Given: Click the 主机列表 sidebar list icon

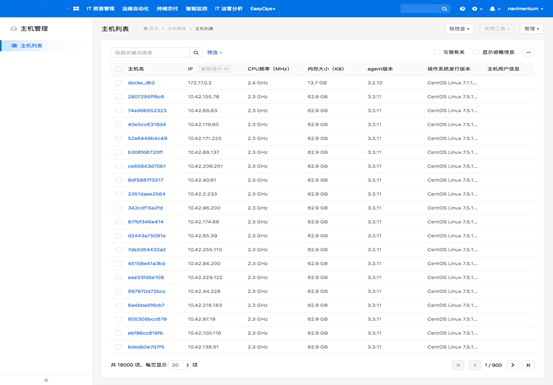Looking at the screenshot, I should (x=14, y=45).
